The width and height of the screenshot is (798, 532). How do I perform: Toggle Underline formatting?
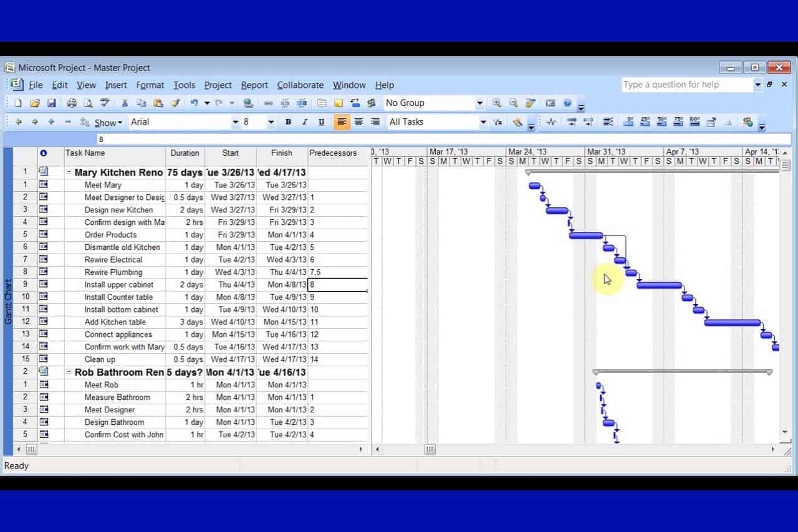(322, 122)
